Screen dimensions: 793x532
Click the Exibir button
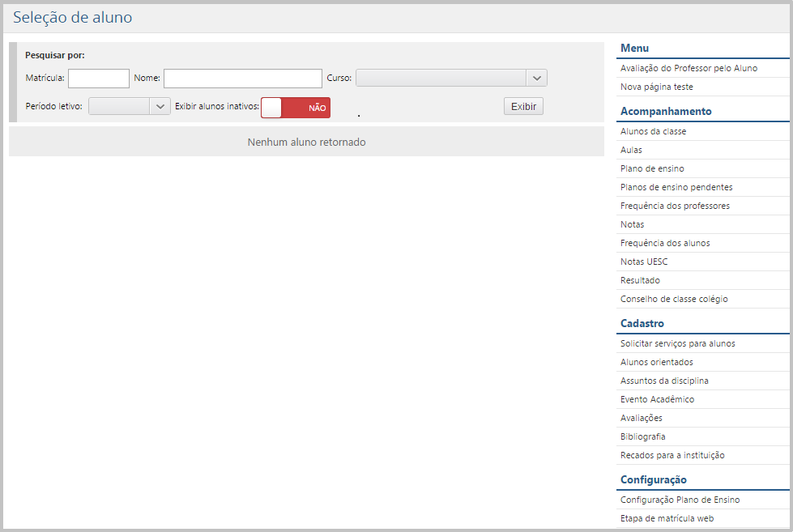[523, 107]
